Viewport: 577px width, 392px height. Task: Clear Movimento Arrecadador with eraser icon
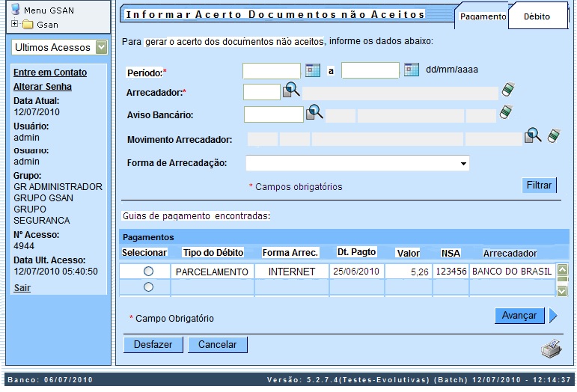554,135
